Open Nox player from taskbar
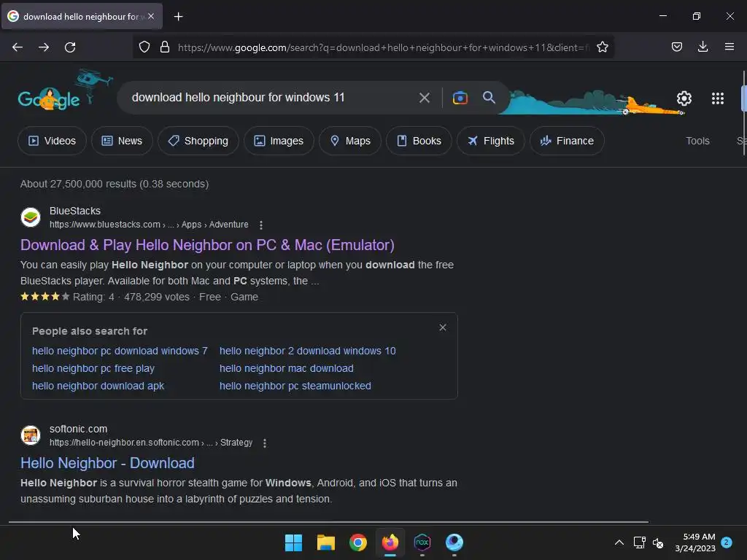Viewport: 747px width, 560px height. (x=422, y=542)
